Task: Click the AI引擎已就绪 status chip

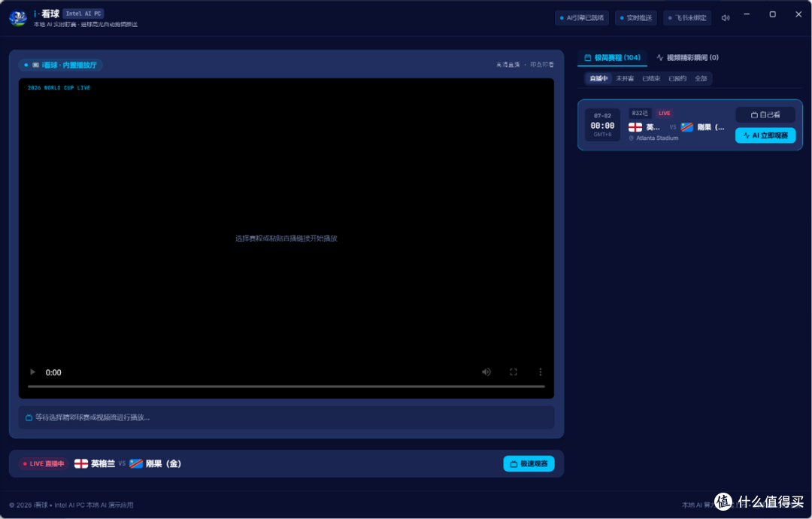Action: 581,17
